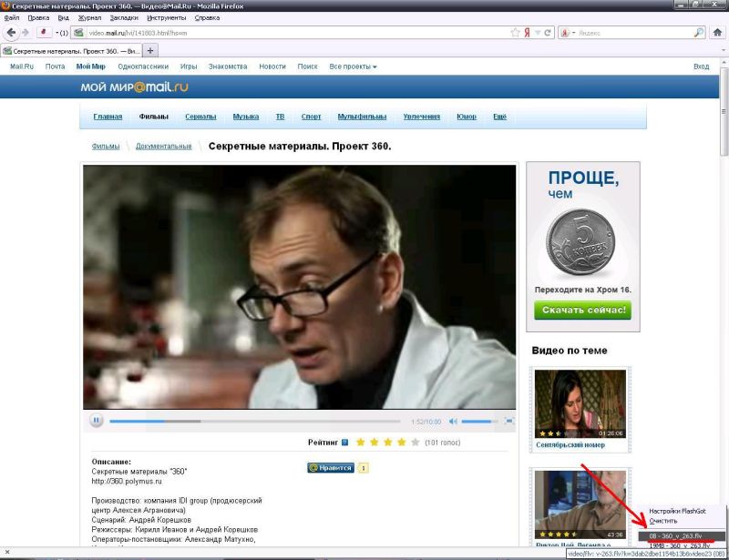The width and height of the screenshot is (729, 560).
Task: Click the red Yandex icon in address bar
Action: 527,33
